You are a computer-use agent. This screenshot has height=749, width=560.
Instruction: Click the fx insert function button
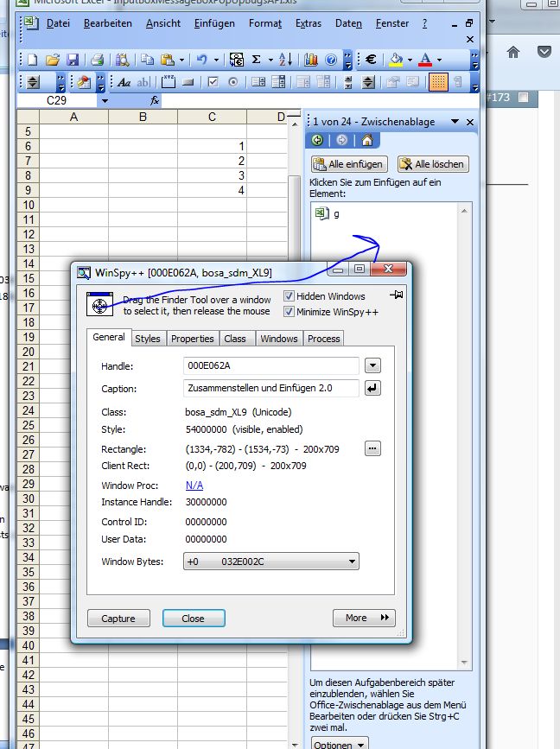(x=155, y=100)
